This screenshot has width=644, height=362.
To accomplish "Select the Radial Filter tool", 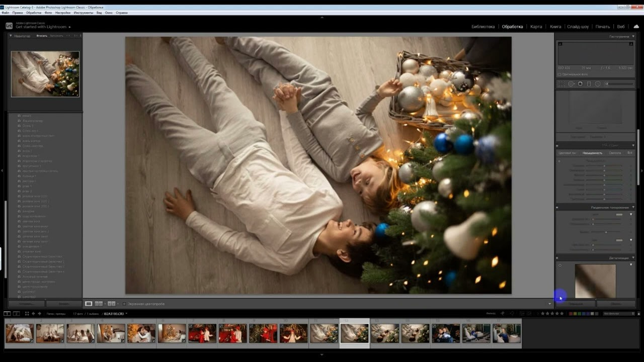I will point(598,84).
